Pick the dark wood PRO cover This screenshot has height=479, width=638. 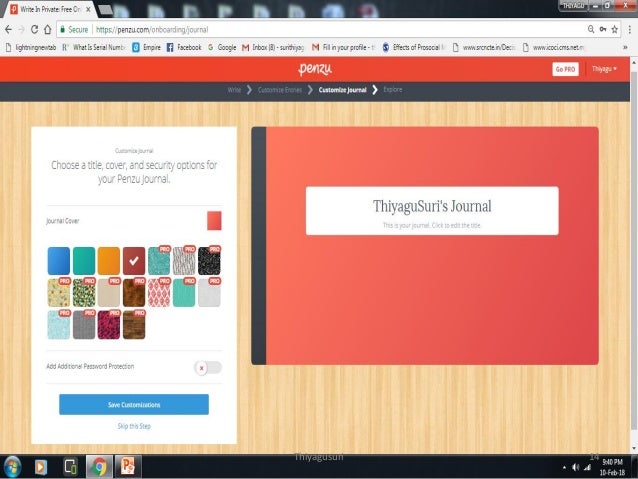tap(134, 325)
